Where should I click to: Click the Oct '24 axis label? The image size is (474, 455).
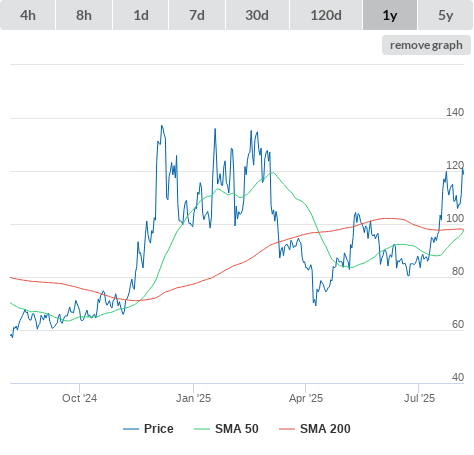tap(79, 398)
